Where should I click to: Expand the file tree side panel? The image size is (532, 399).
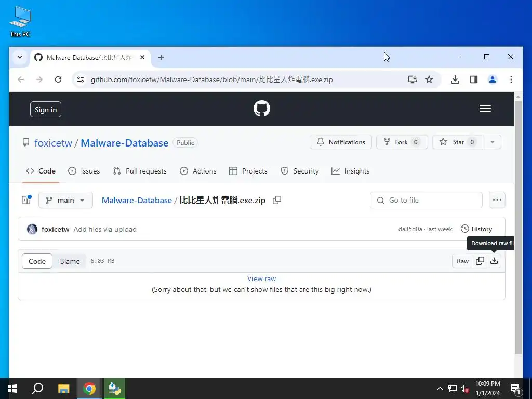(x=26, y=200)
